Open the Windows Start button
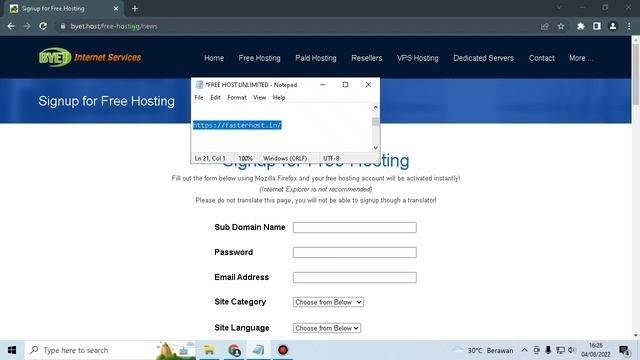 coord(12,350)
